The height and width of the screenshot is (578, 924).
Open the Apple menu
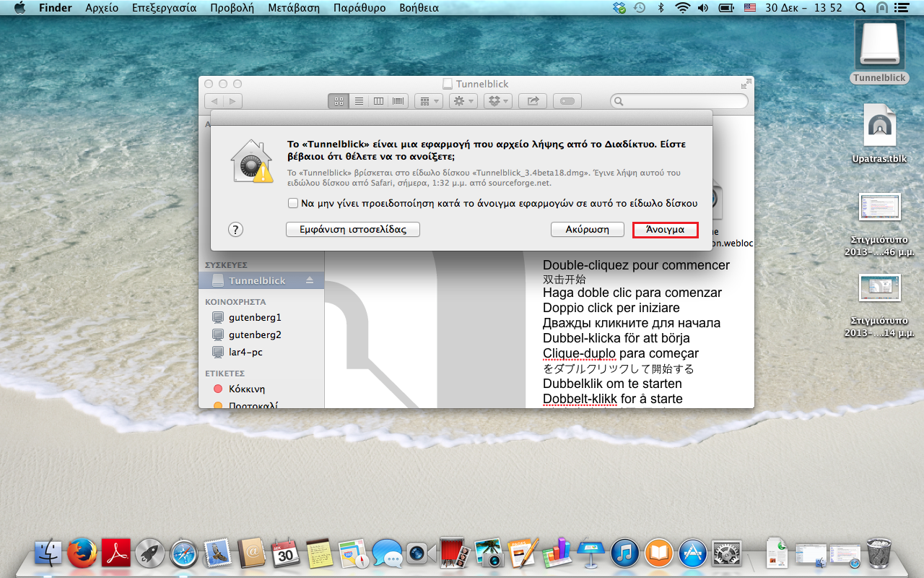click(19, 8)
